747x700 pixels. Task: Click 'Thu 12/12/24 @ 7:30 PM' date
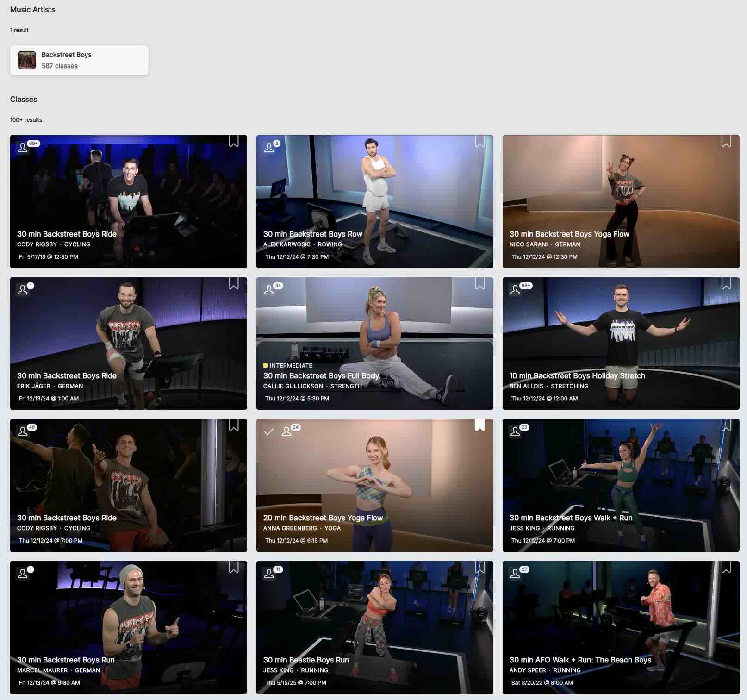pos(297,256)
